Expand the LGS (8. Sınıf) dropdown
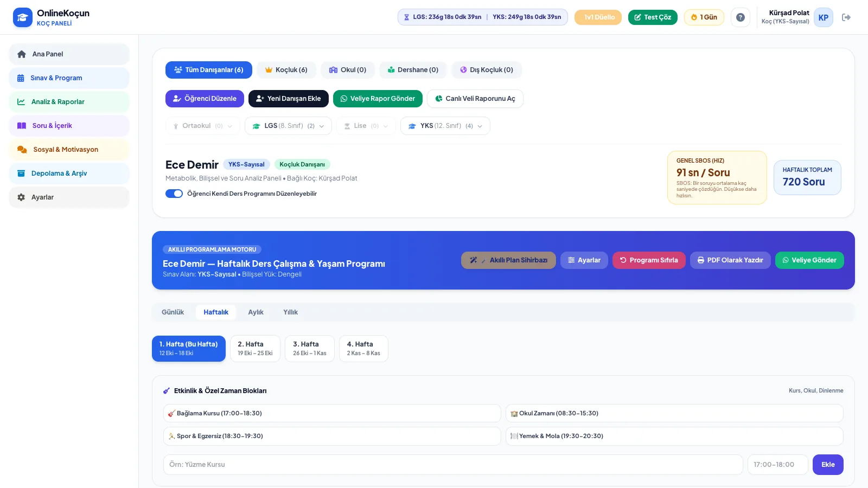 (x=288, y=126)
